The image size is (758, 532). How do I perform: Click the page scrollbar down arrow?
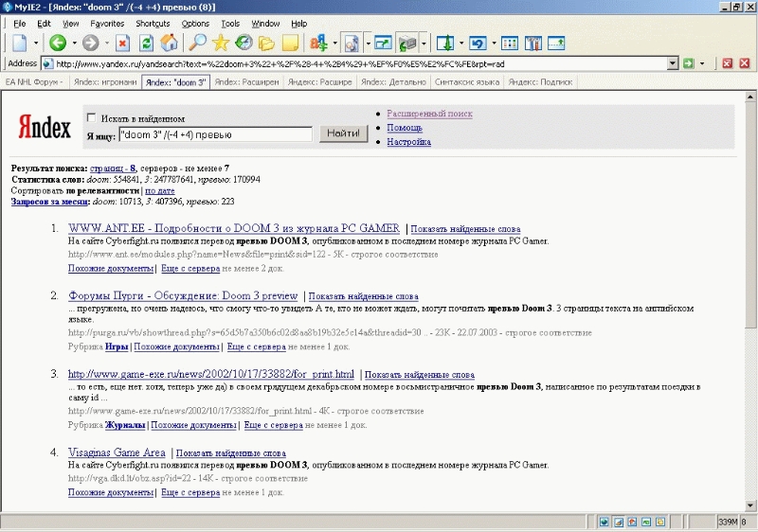pyautogui.click(x=750, y=505)
